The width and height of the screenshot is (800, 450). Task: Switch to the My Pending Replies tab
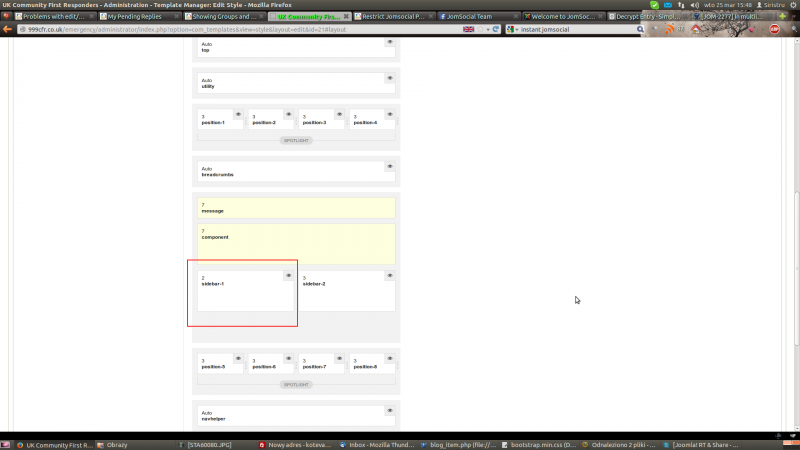[140, 16]
